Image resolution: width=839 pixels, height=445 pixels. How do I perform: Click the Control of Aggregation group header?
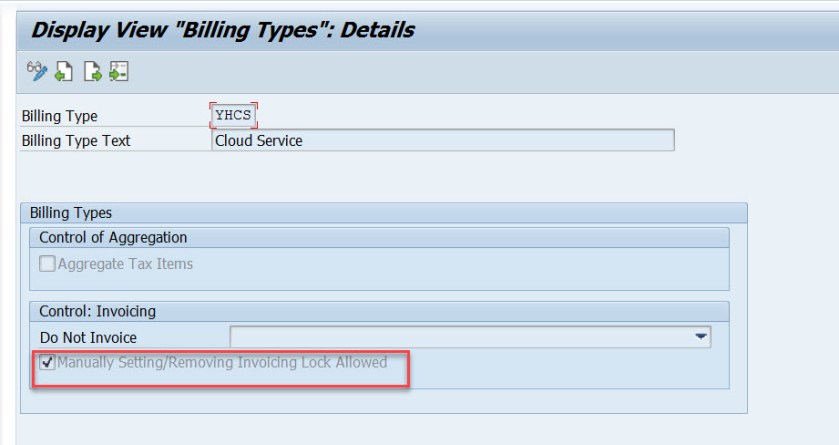pyautogui.click(x=379, y=237)
